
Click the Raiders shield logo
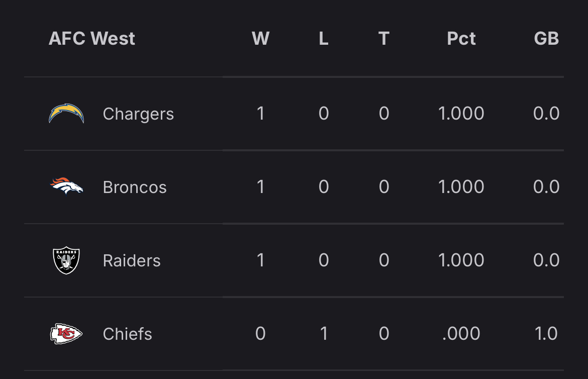click(66, 260)
